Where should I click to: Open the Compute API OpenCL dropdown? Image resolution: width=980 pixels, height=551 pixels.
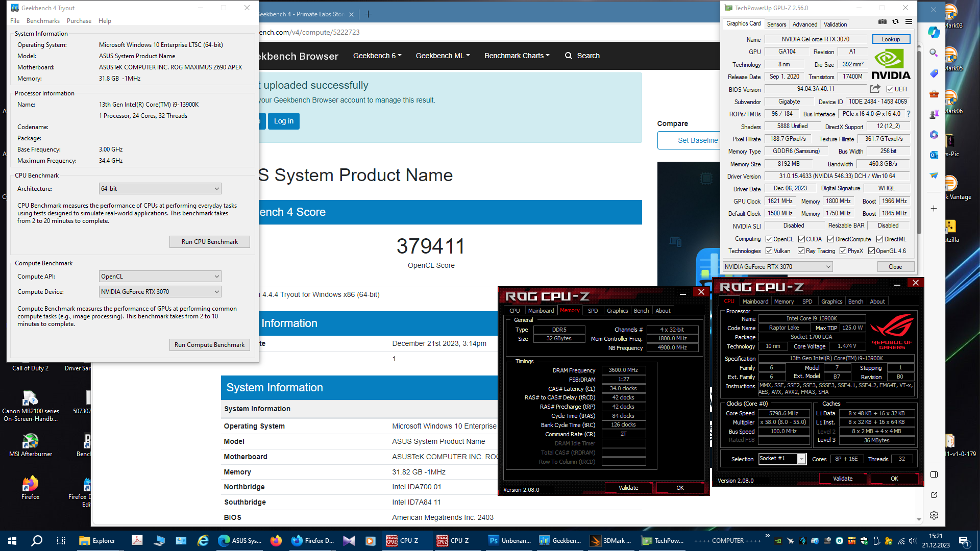pos(160,277)
